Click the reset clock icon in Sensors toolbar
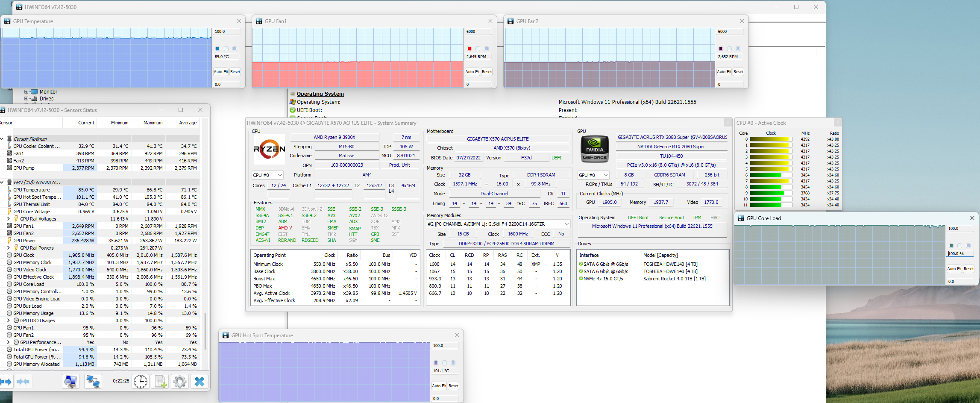The width and height of the screenshot is (980, 403). coord(140,381)
